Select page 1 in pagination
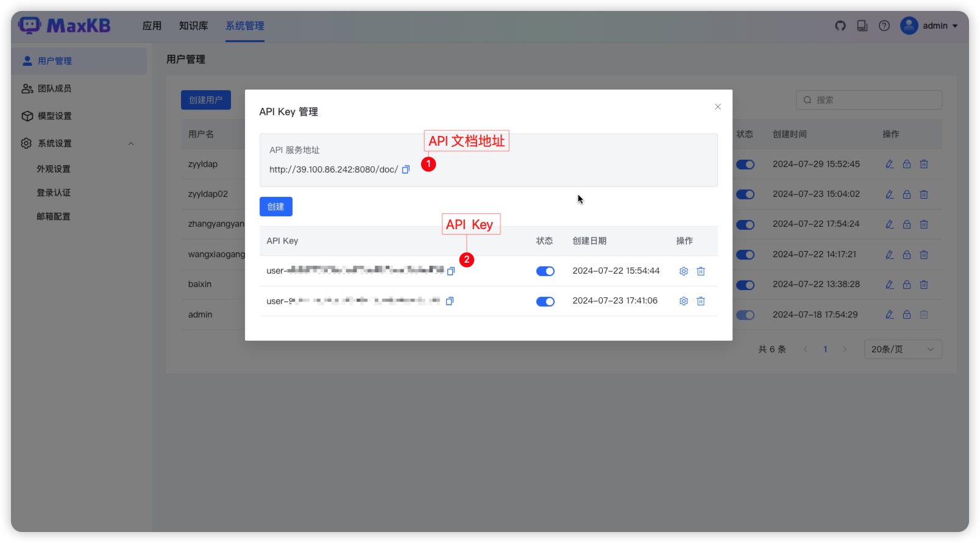Screen dimensions: 980x543 pyautogui.click(x=825, y=349)
